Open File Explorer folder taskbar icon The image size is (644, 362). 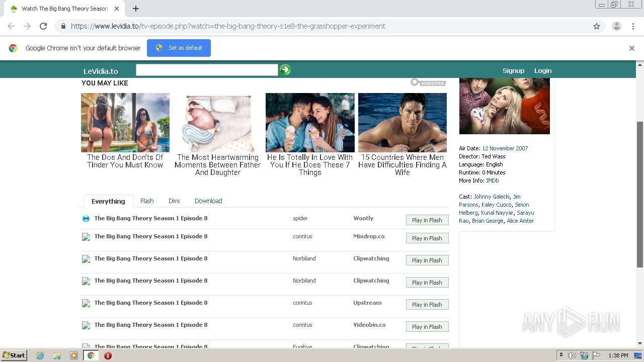pos(57,355)
